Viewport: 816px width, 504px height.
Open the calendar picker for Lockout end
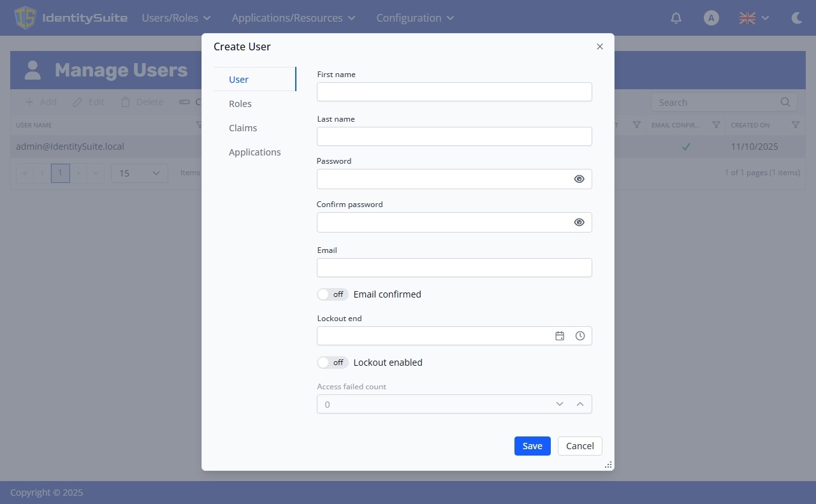(559, 336)
